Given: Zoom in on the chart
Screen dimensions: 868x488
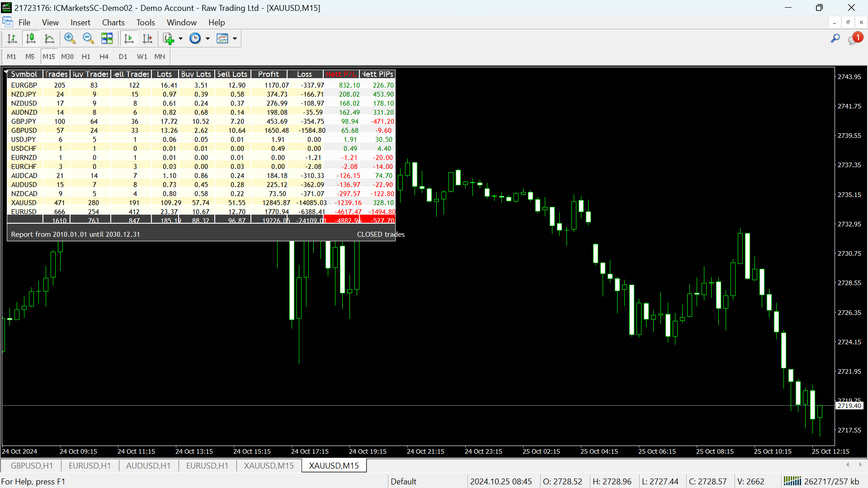Looking at the screenshot, I should click(70, 38).
